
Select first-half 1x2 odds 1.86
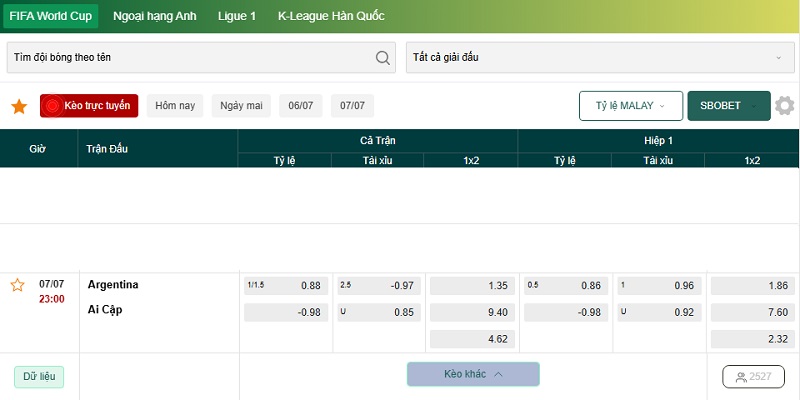click(753, 286)
